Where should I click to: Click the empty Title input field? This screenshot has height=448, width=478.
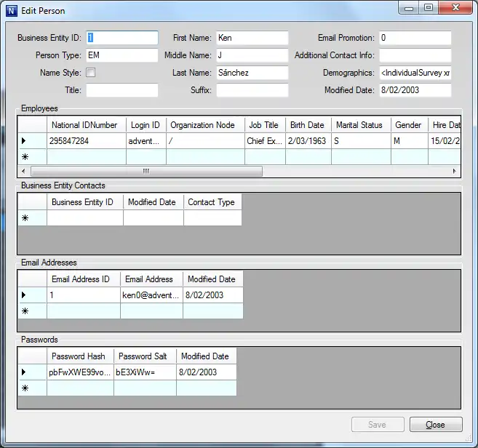tap(122, 90)
